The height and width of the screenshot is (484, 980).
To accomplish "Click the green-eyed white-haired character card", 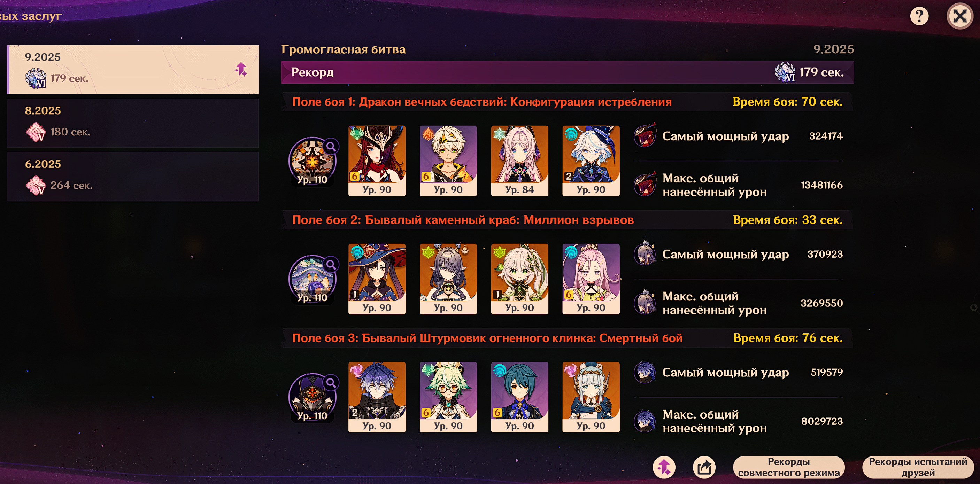I will point(520,279).
